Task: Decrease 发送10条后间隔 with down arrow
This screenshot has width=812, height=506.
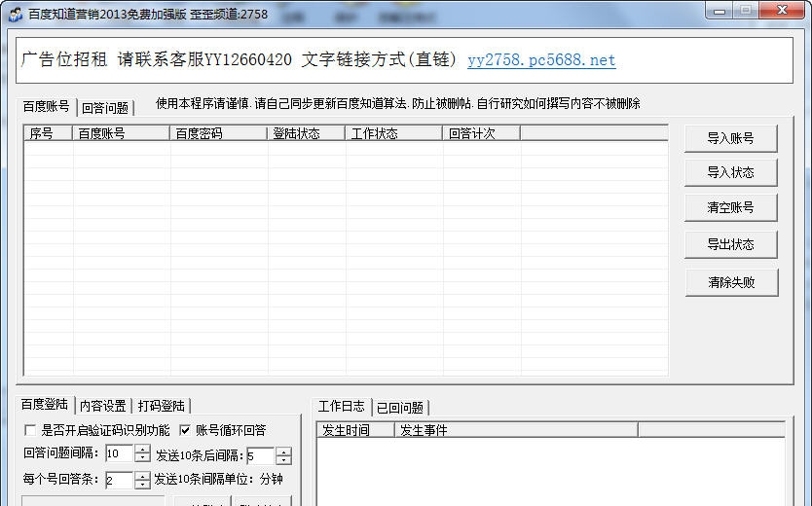Action: pyautogui.click(x=283, y=460)
